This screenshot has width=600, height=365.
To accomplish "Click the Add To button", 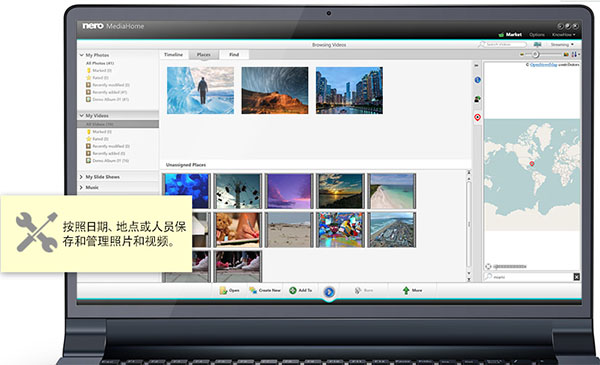I will [300, 291].
